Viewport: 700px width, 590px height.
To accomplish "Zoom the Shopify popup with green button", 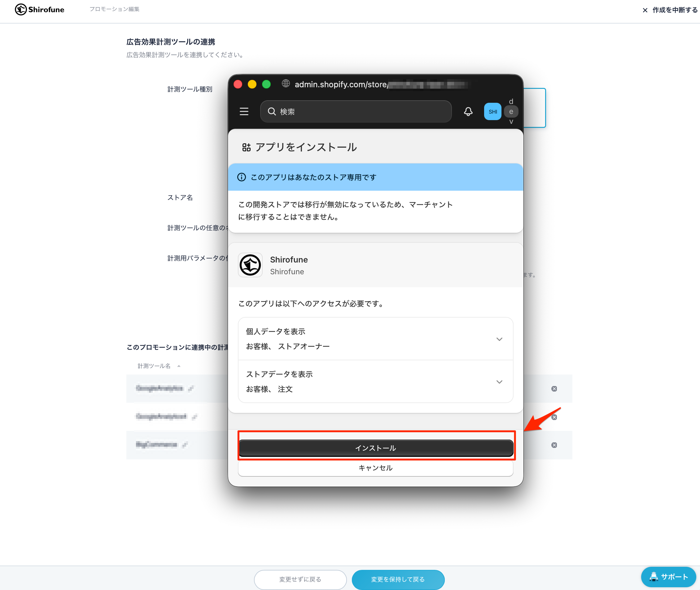I will click(x=266, y=84).
